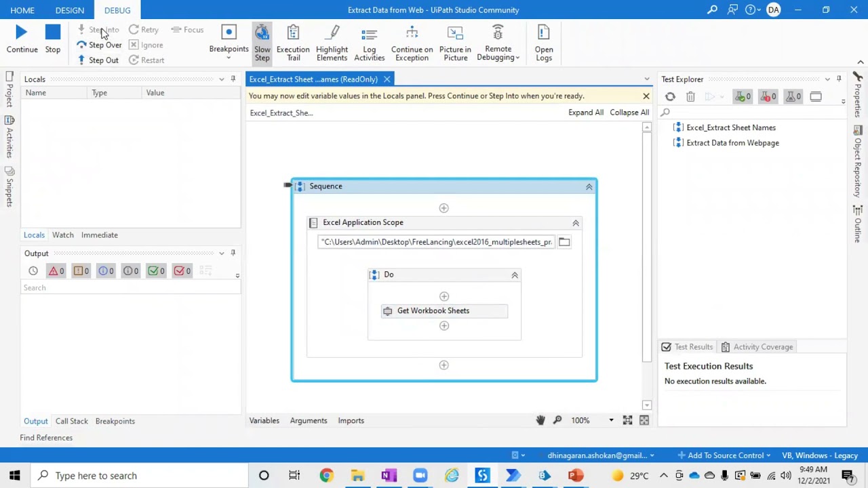868x488 pixels.
Task: Toggle failed tests filter in Test Explorer
Action: point(768,97)
